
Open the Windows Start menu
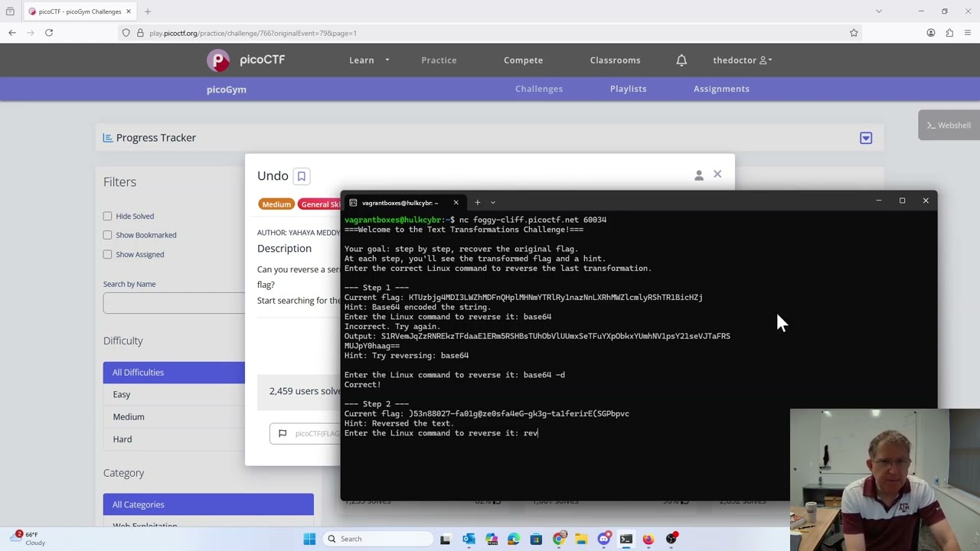pyautogui.click(x=309, y=539)
